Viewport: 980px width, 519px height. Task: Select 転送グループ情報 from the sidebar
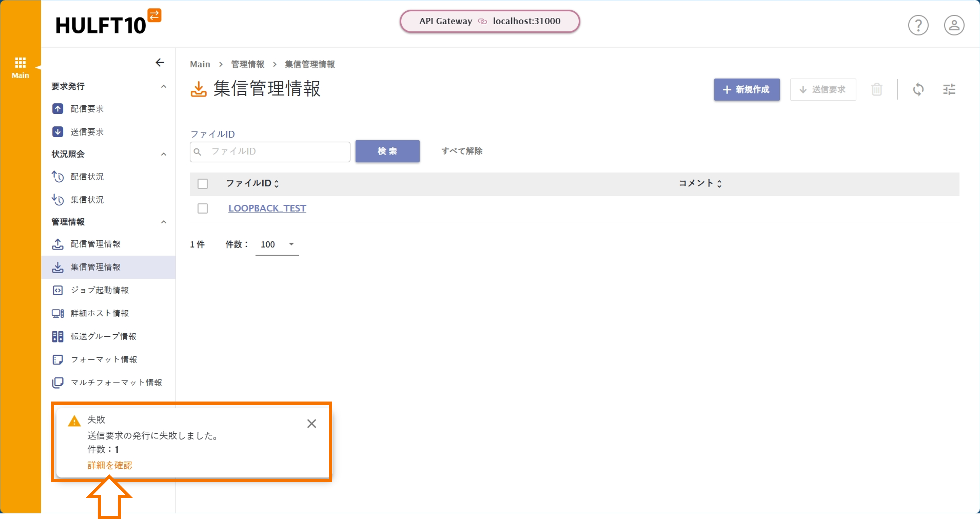pyautogui.click(x=103, y=336)
